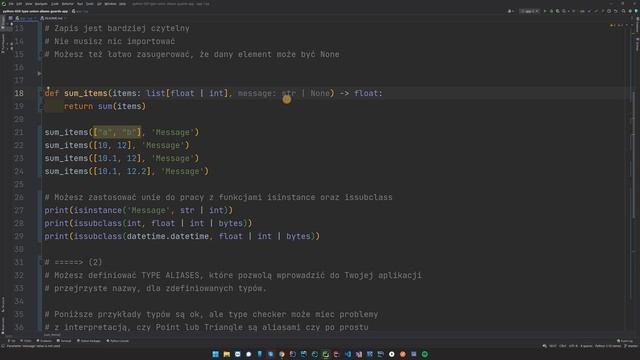Click 'datetime.datetime' on line 29
This screenshot has height=360, width=640.
coord(168,236)
